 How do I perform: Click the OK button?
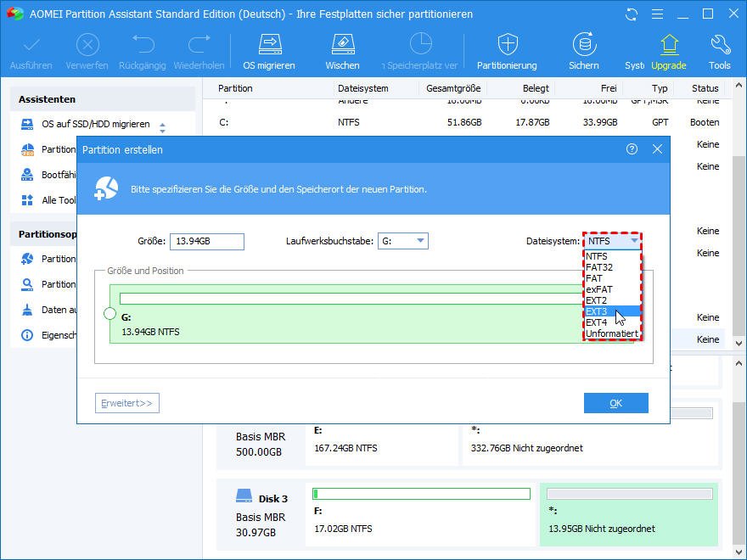[616, 403]
